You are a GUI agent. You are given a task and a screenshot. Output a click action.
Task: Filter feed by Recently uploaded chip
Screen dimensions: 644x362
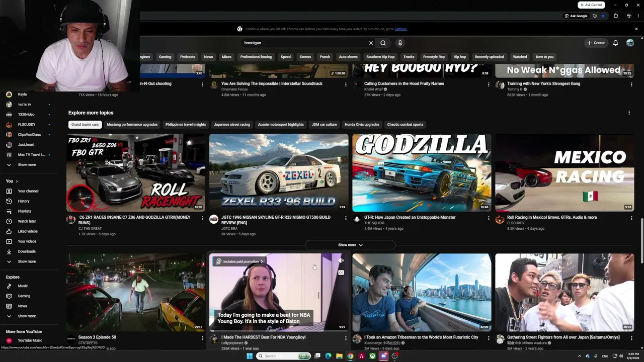[x=489, y=57]
